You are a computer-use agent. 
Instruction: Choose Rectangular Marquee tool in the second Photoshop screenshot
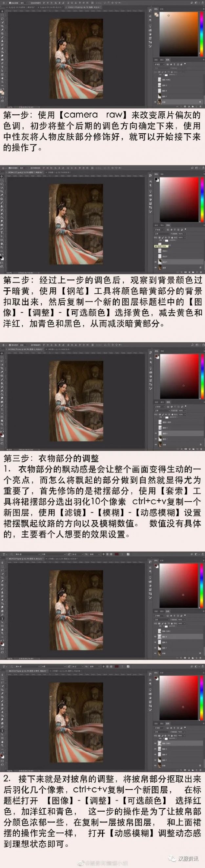2,180
